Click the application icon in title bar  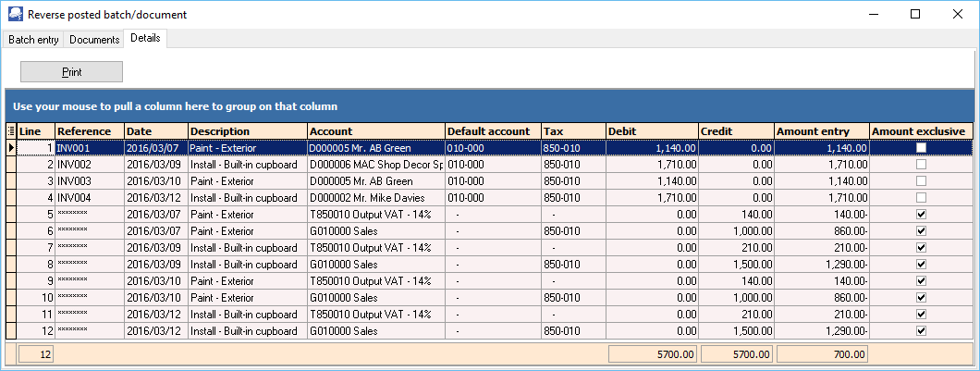pos(14,14)
